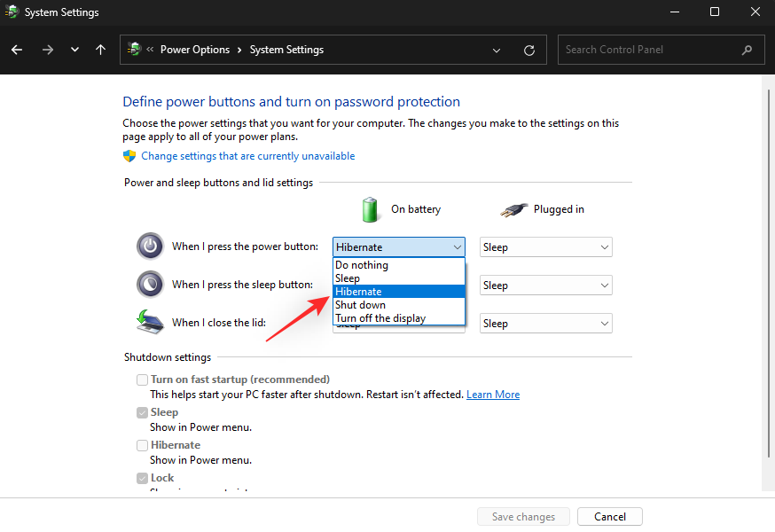This screenshot has height=532, width=775.
Task: Click 'When I press the sleep button:' label
Action: pos(242,285)
